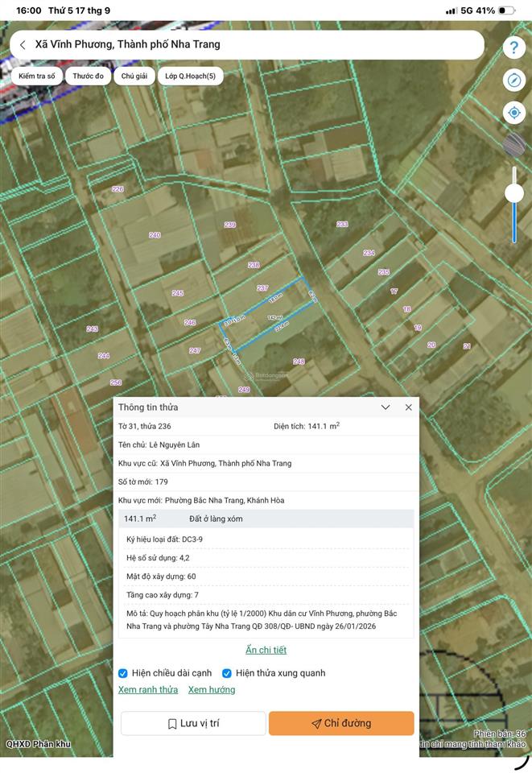
Task: Click Xem hướng link
Action: coord(212,690)
